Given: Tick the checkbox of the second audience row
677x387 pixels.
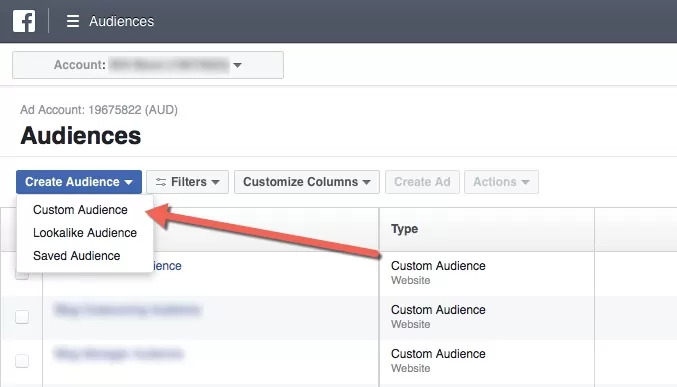Looking at the screenshot, I should [x=22, y=317].
